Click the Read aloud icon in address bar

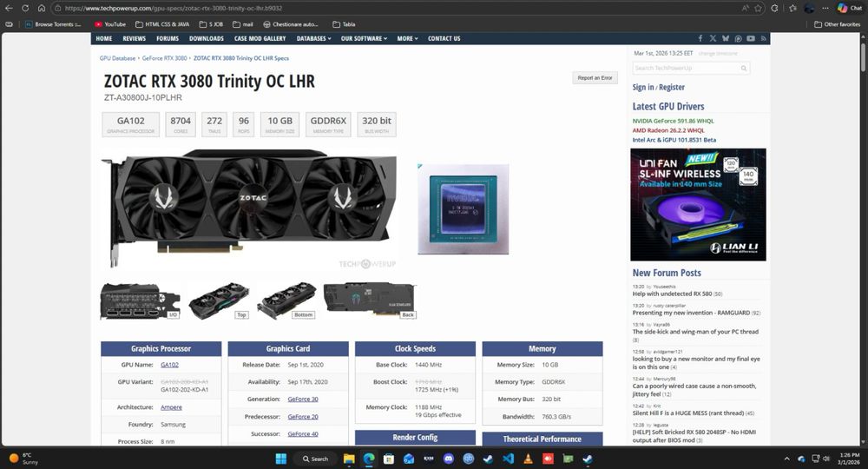coord(745,9)
